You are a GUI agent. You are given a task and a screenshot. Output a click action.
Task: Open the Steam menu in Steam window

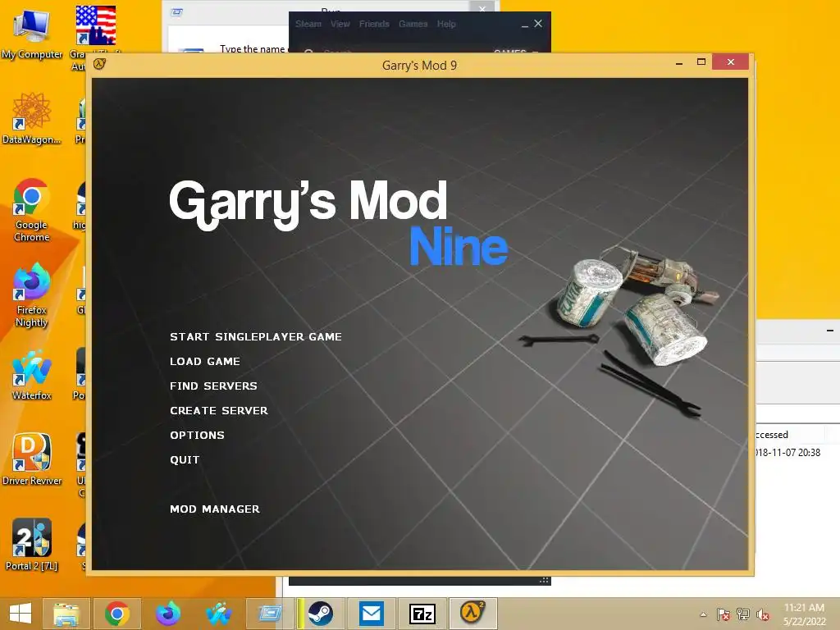[x=308, y=24]
